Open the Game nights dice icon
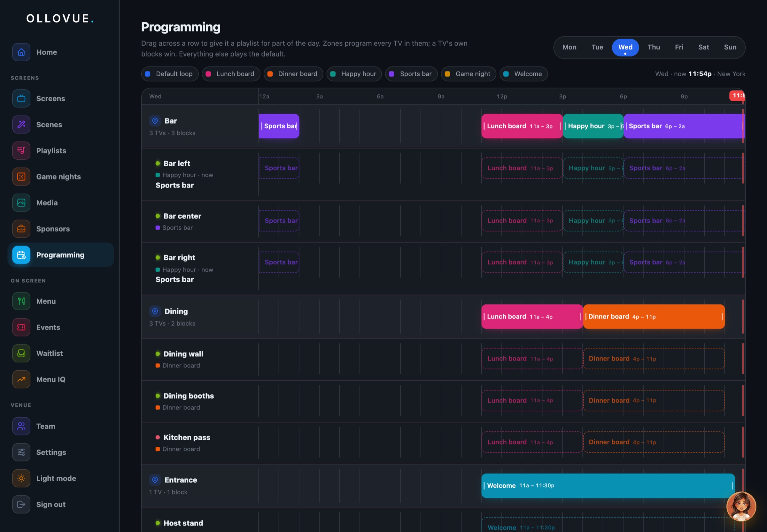Viewport: 767px width, 532px height. click(21, 177)
